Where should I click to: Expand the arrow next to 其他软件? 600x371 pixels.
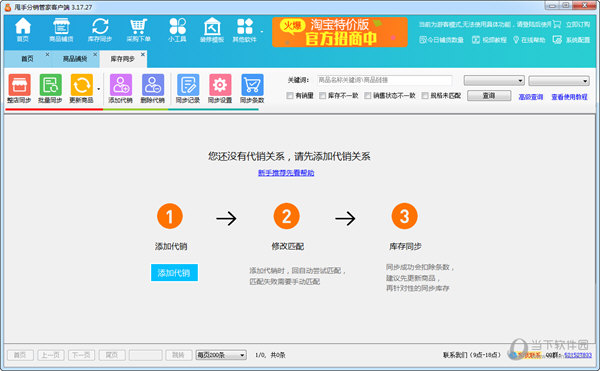[x=262, y=32]
